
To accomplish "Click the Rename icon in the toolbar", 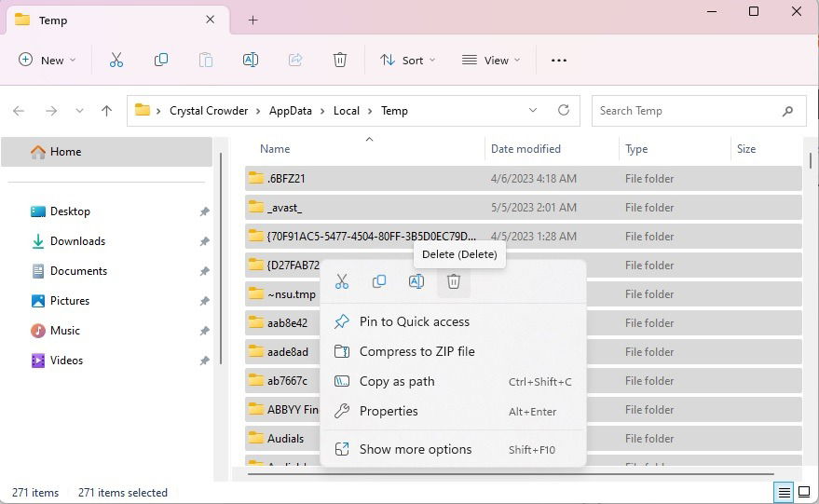I will [x=251, y=60].
